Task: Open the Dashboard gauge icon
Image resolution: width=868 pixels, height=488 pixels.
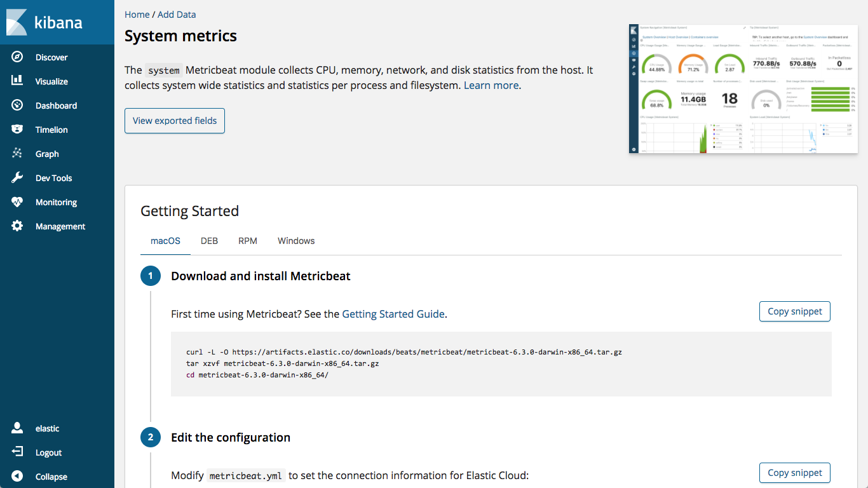Action: point(17,105)
